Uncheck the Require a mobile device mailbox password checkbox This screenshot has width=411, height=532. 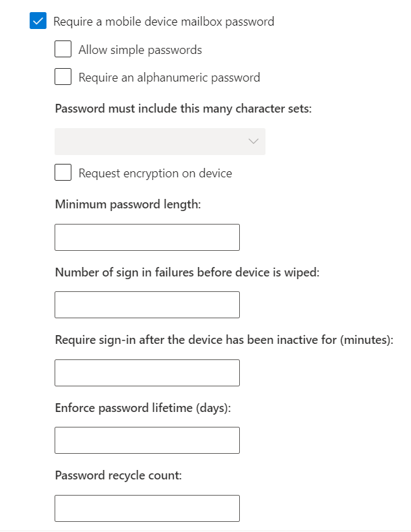coord(38,21)
